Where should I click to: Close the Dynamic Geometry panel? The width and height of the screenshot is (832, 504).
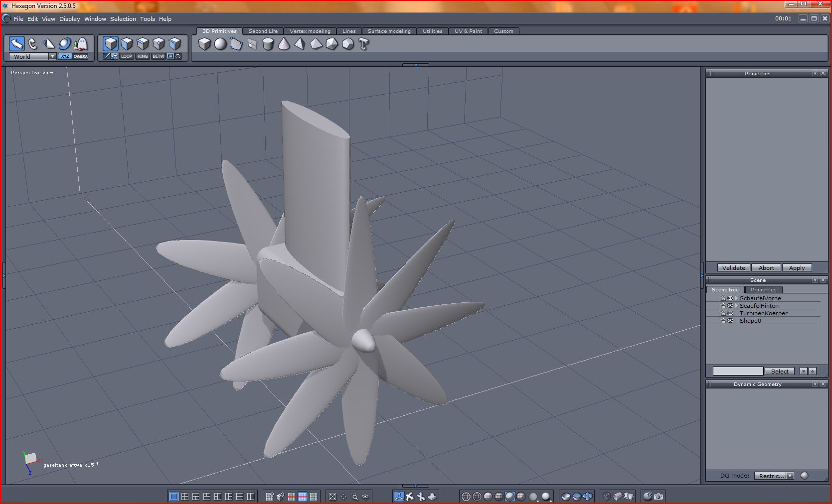(823, 384)
